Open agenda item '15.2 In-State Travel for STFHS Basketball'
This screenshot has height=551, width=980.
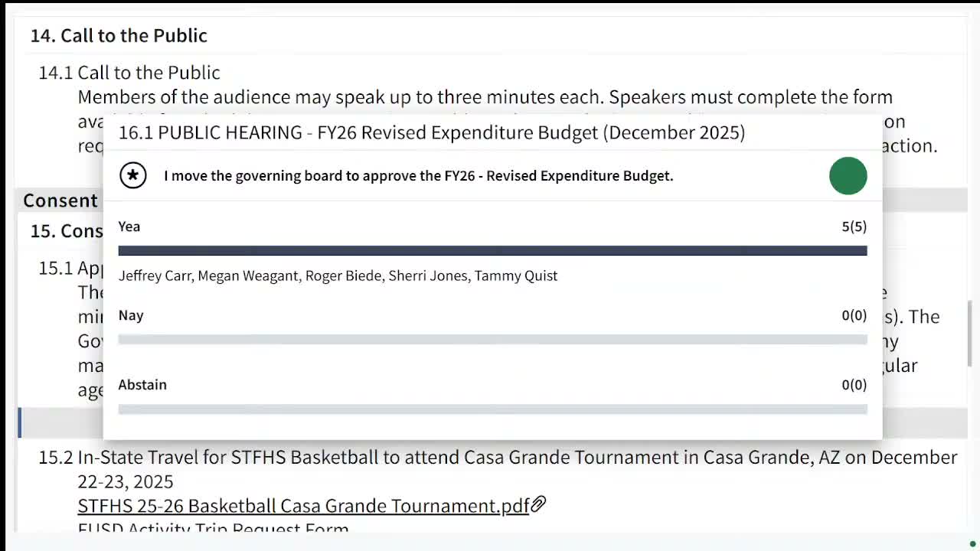tap(498, 469)
